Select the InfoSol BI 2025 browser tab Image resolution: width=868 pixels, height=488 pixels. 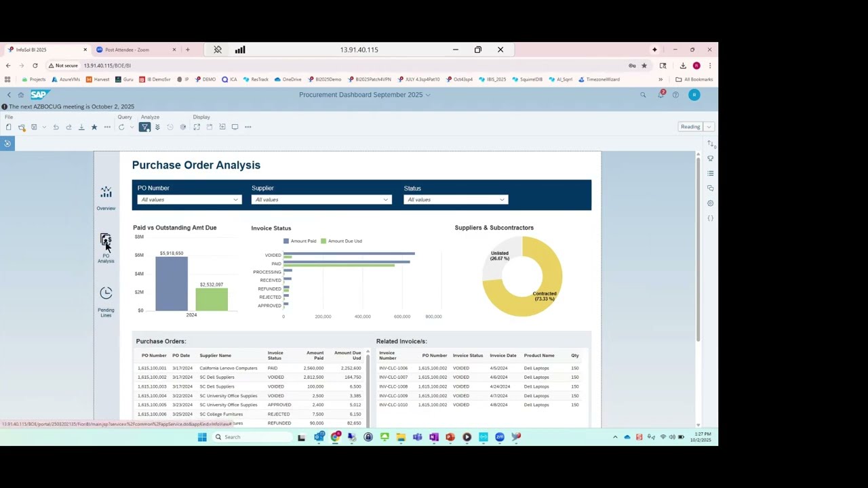[x=47, y=49]
